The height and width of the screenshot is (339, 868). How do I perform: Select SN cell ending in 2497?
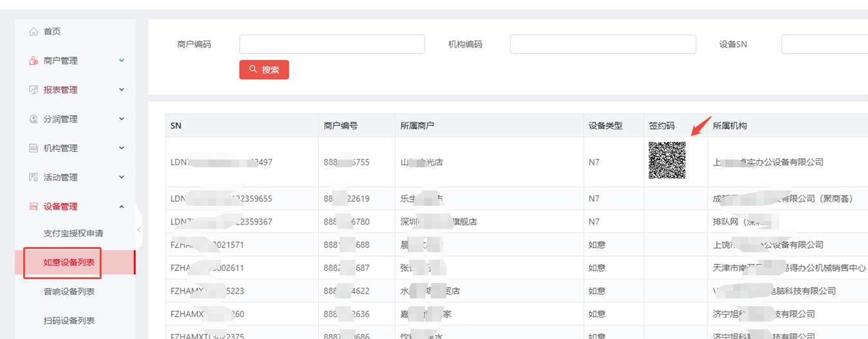tap(242, 162)
